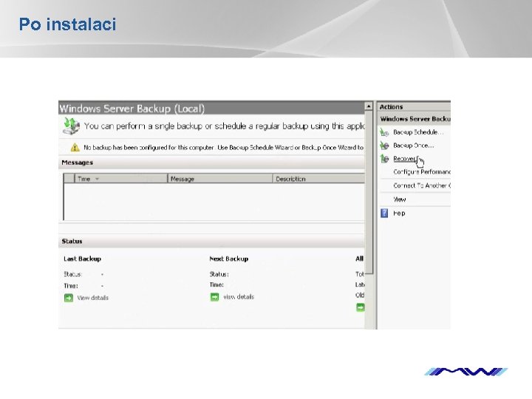This screenshot has height=399, width=532.
Task: Choose Connect To Another Computer action
Action: 422,185
